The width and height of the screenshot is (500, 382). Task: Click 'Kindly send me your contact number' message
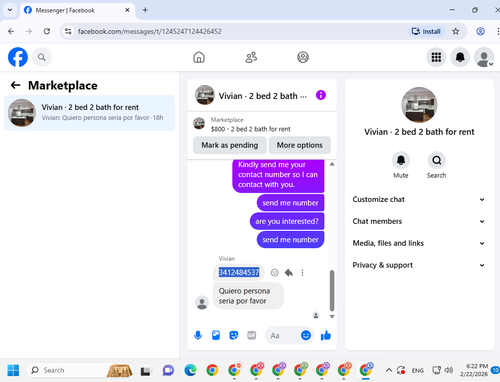278,175
